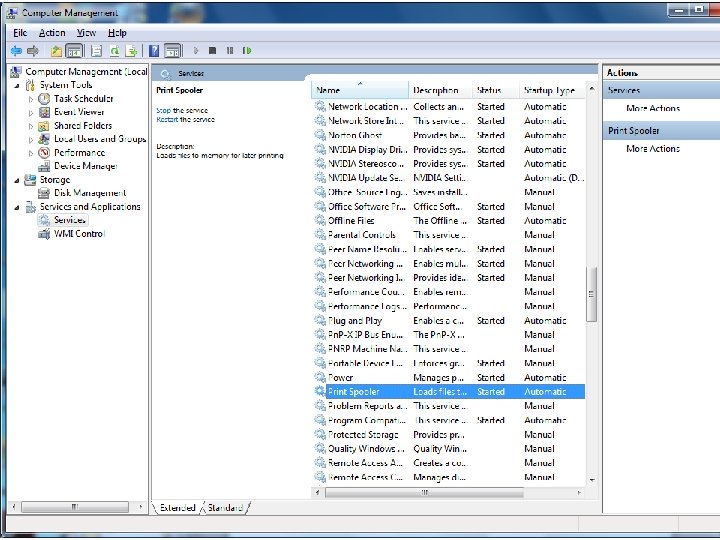Click scroll-up arrow of services list
Viewport: 720px width, 540px height.
click(x=592, y=88)
